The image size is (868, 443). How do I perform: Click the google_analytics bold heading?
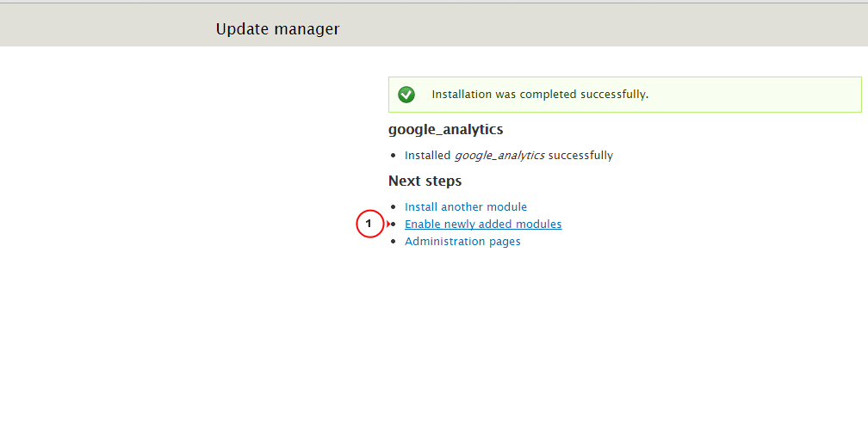click(446, 129)
